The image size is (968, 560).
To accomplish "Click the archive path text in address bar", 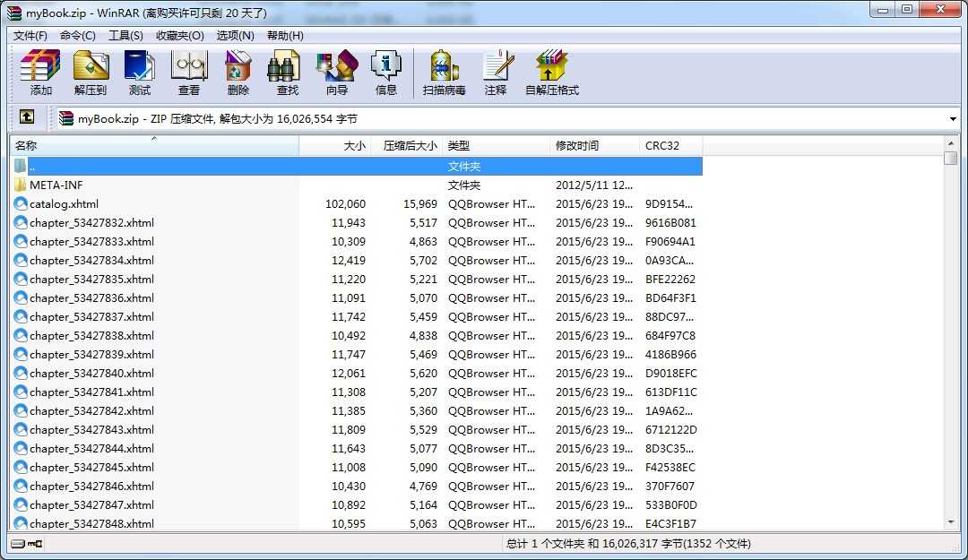I will (217, 118).
